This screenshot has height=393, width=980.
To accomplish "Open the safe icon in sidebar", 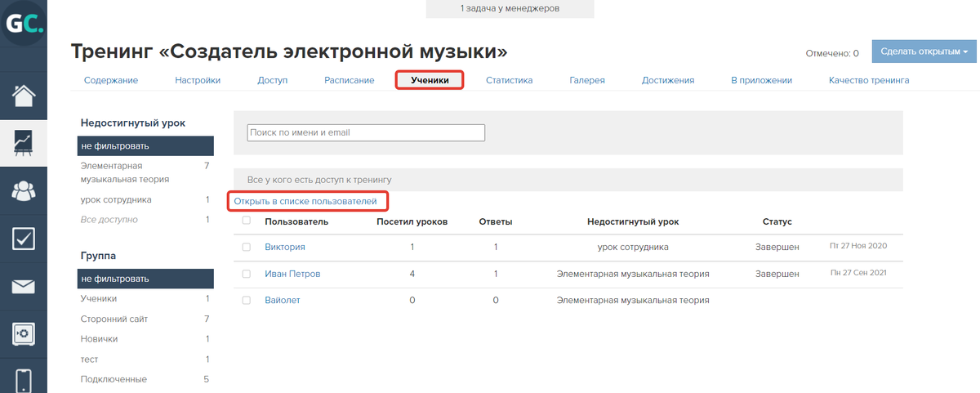I will pos(24,334).
